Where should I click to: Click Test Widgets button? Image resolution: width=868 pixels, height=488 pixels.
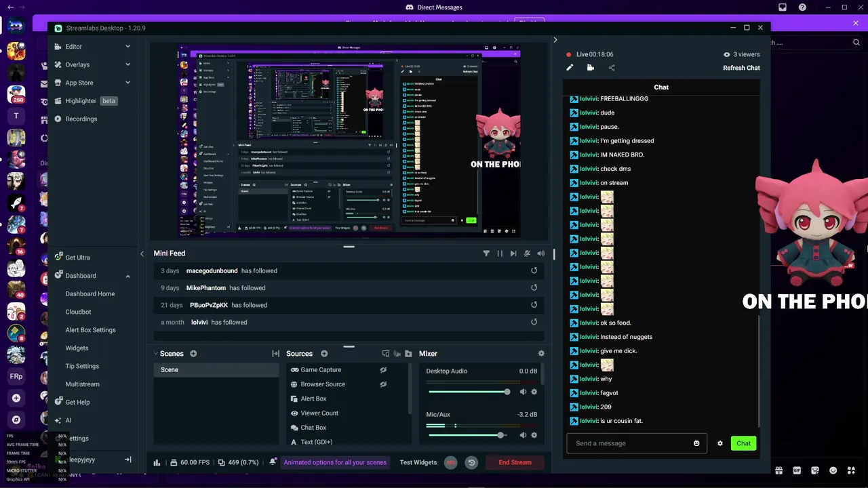coord(418,462)
